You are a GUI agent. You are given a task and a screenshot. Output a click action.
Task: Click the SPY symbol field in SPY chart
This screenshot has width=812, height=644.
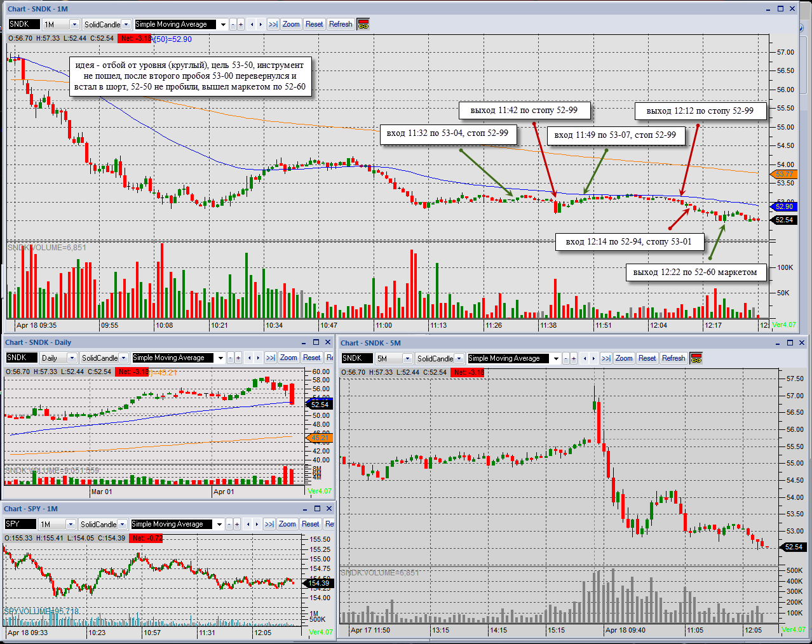pyautogui.click(x=20, y=524)
